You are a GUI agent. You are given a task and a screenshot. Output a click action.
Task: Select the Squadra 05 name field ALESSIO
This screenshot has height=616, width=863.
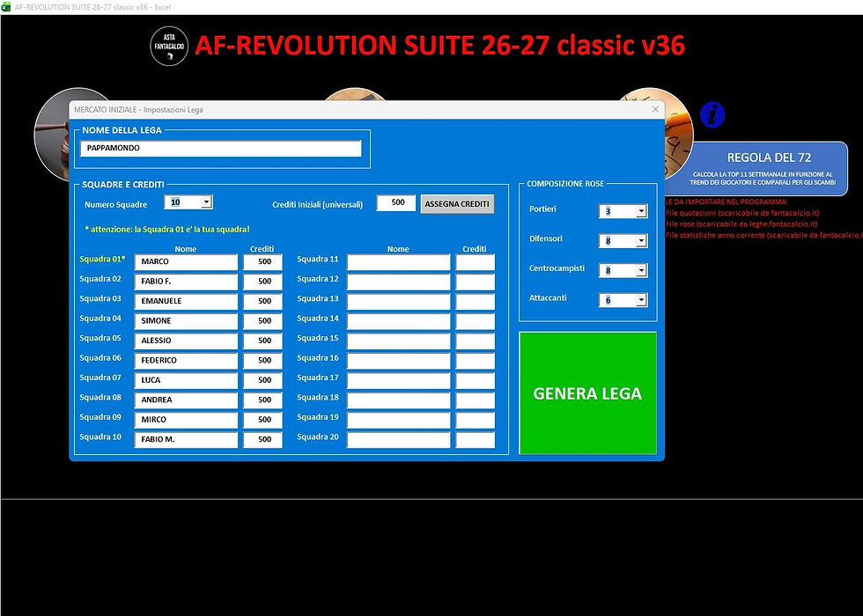(x=186, y=341)
